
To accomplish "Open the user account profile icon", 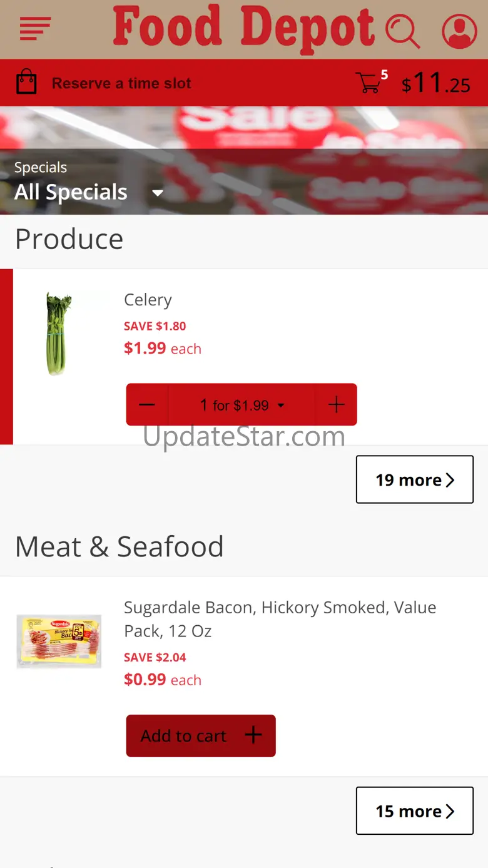I will pos(459,30).
